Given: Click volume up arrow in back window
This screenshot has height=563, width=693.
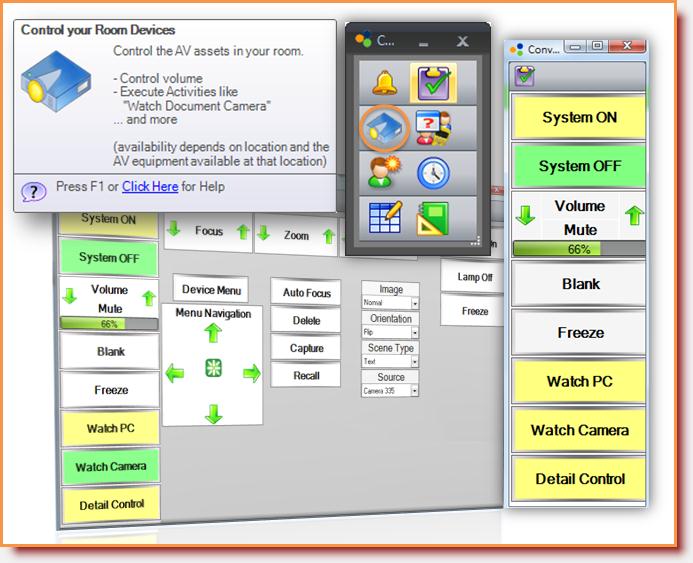Looking at the screenshot, I should tap(149, 298).
